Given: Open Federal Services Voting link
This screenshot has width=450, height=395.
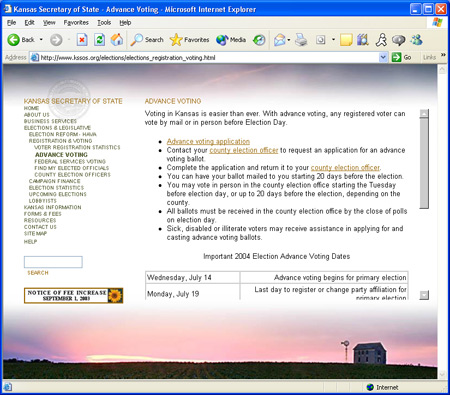Looking at the screenshot, I should [x=70, y=161].
